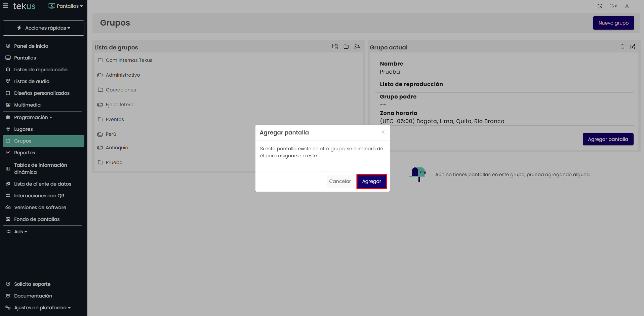
Task: Expand the Acciones rápidas dropdown
Action: coord(43,28)
